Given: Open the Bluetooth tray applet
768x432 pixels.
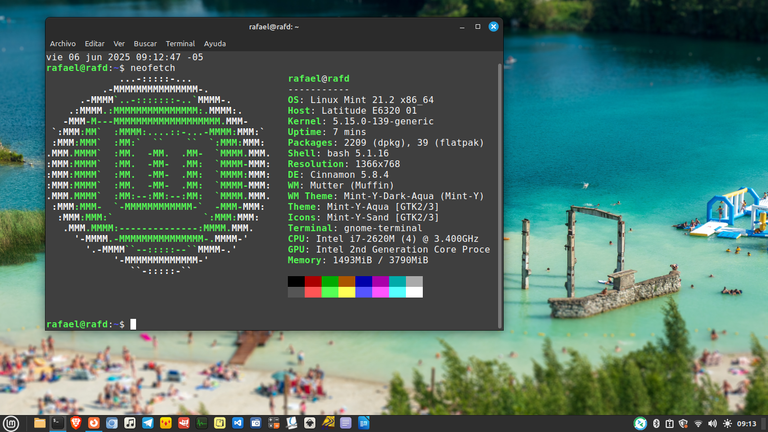Looking at the screenshot, I should 656,423.
